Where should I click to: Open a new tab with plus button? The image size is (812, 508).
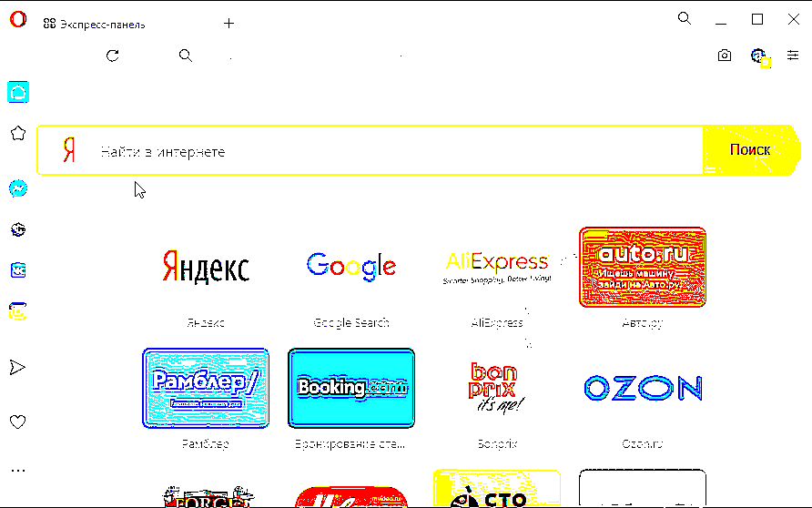point(228,24)
